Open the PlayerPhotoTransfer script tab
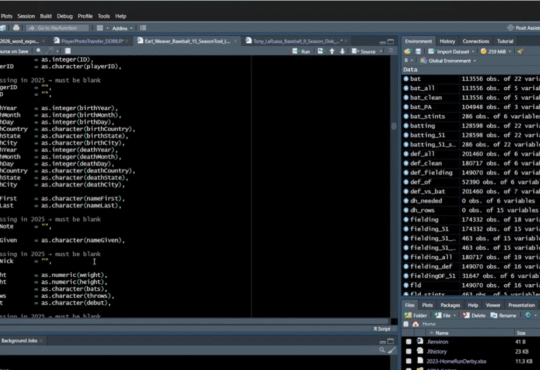Image resolution: width=540 pixels, height=370 pixels. (x=92, y=41)
